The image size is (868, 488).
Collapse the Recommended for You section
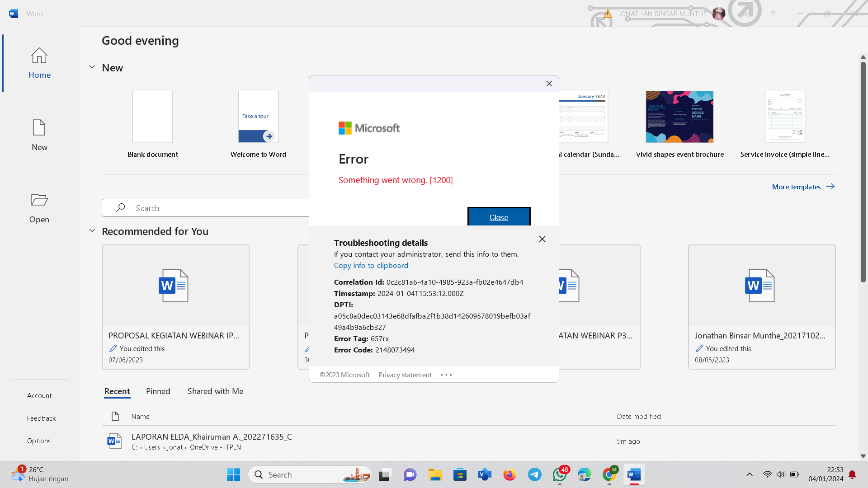(92, 230)
